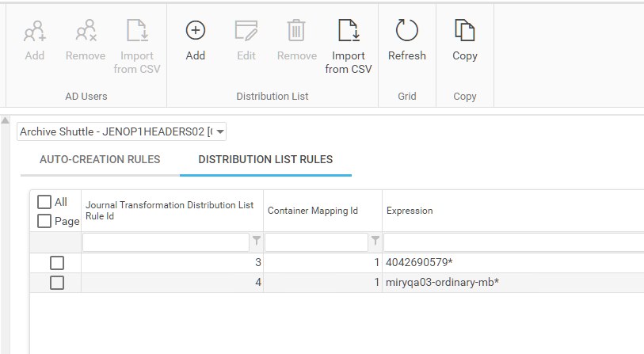Viewport: 644px width, 354px height.
Task: Click the Remove AD Users icon
Action: 85,32
